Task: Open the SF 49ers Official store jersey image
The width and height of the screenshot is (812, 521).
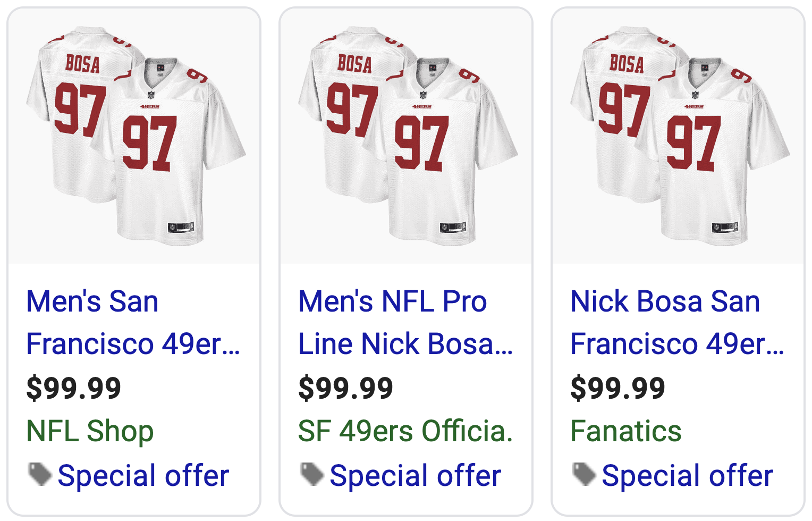Action: tap(406, 136)
